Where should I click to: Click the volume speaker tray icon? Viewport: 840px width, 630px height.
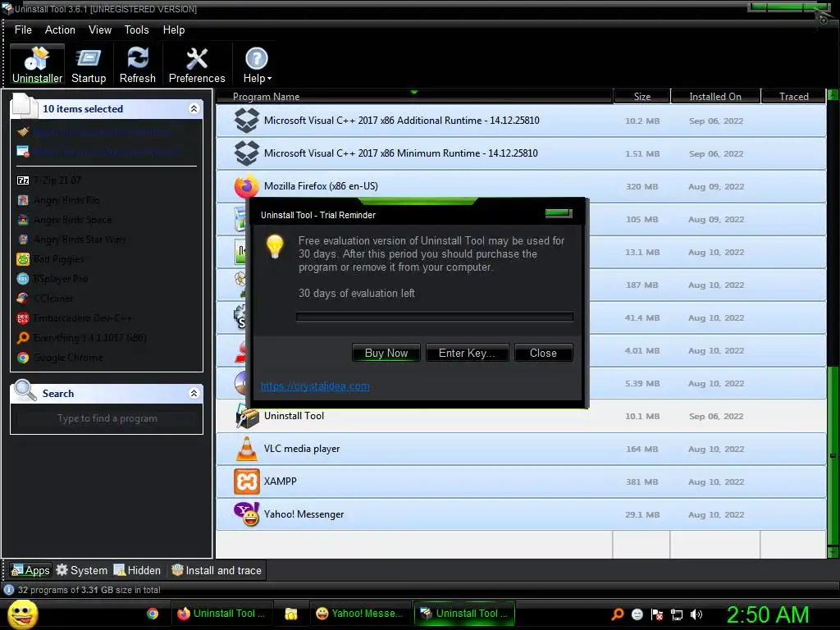point(696,614)
